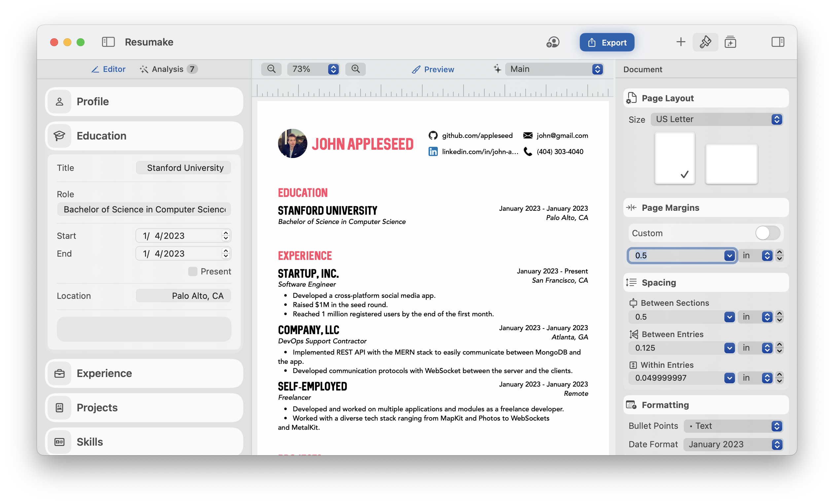Image resolution: width=834 pixels, height=504 pixels.
Task: Click the Experience briefcase icon
Action: (x=59, y=373)
